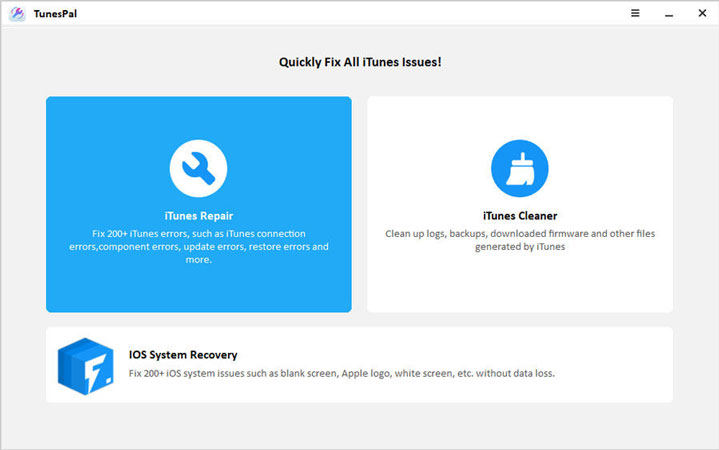This screenshot has width=719, height=450.
Task: Click the iTunes Cleaner broom icon
Action: (x=520, y=168)
